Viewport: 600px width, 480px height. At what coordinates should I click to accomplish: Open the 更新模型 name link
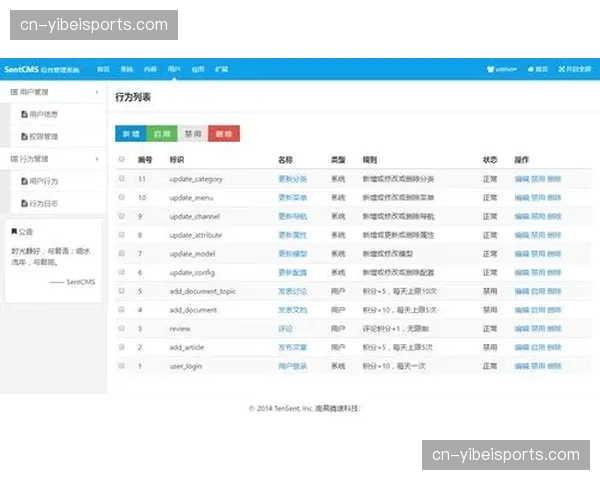coord(292,254)
